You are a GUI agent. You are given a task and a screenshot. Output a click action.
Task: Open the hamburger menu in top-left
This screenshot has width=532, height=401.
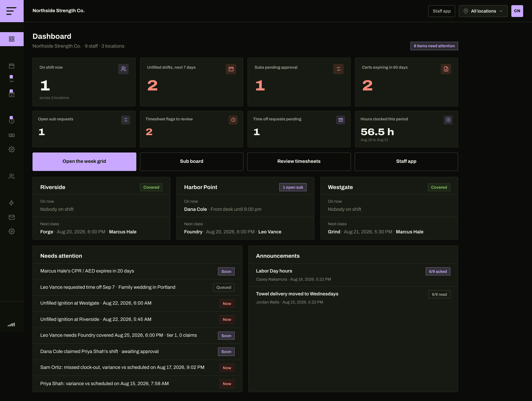point(11,11)
